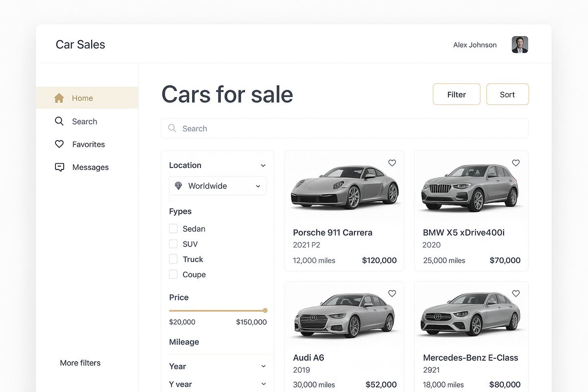
Task: Click the 12,000 miles text
Action: click(314, 260)
